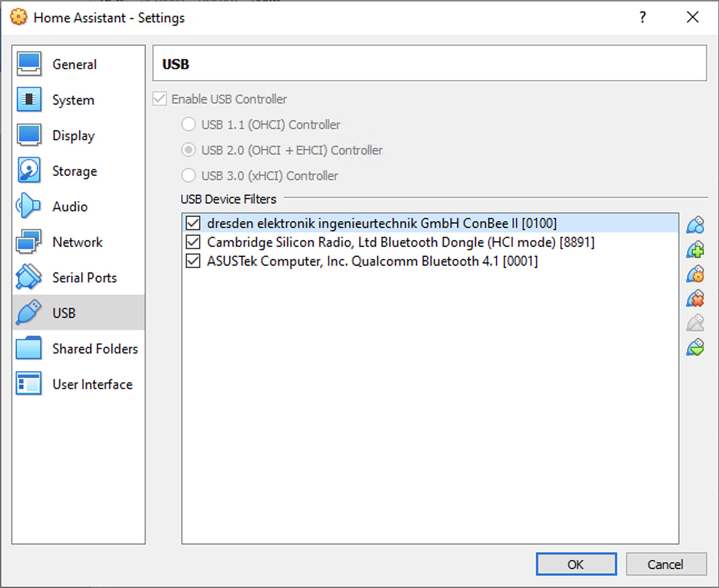Select the USB 3.0 (xHCI) Controller option
This screenshot has width=719, height=588.
(188, 175)
